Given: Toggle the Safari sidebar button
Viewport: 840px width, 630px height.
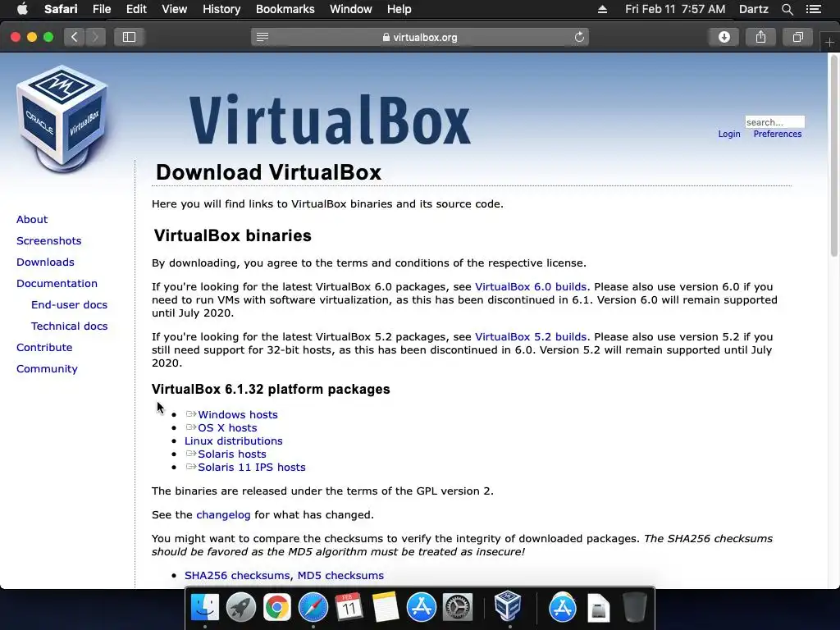Looking at the screenshot, I should [x=129, y=37].
